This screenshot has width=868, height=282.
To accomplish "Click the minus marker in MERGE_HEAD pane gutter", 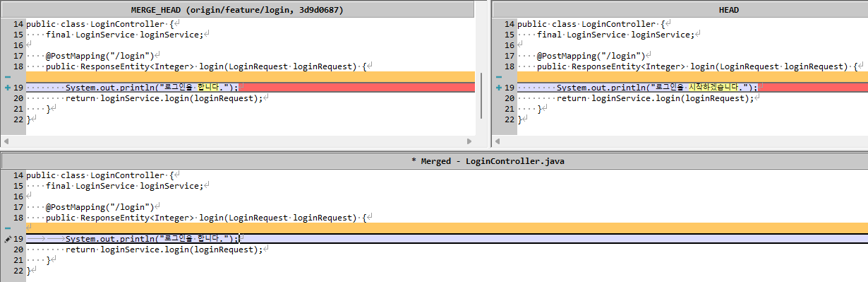I will (7, 77).
